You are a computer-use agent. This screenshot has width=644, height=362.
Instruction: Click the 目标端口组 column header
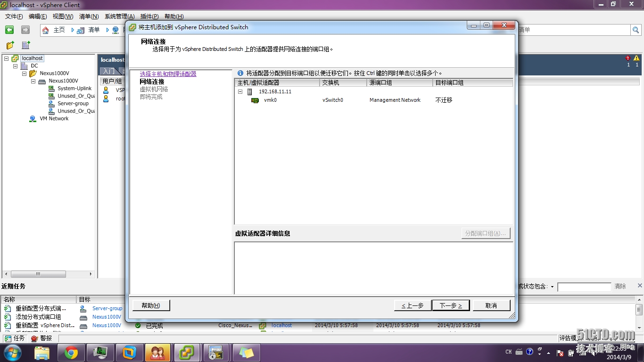pos(472,82)
